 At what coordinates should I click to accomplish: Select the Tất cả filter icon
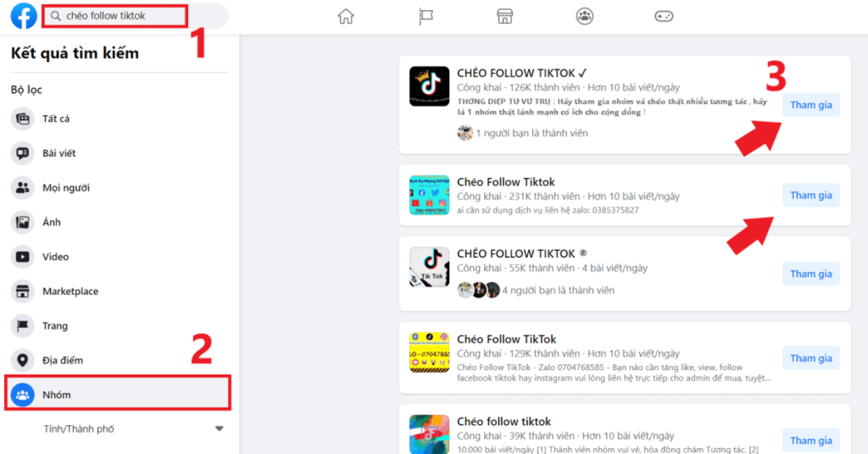coord(23,119)
